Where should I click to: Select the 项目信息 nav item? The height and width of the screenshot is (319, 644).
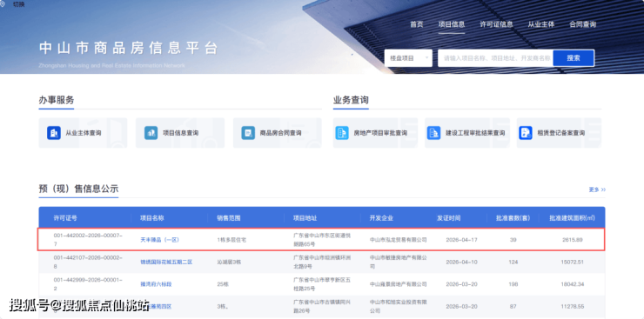(452, 24)
